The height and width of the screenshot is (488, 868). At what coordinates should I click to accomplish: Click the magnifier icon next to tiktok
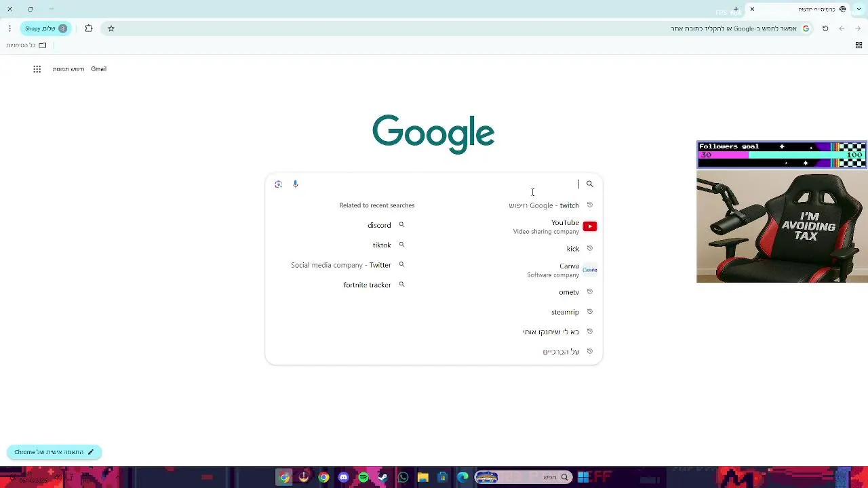[401, 245]
